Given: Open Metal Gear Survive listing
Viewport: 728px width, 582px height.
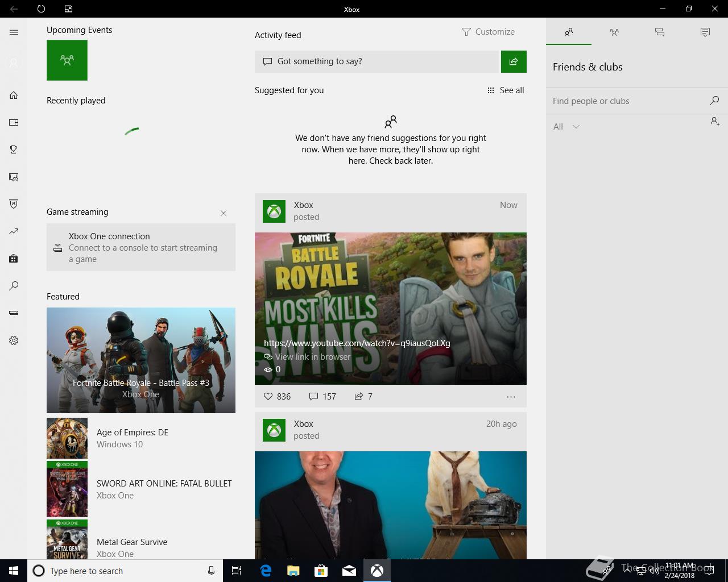Looking at the screenshot, I should coord(141,540).
